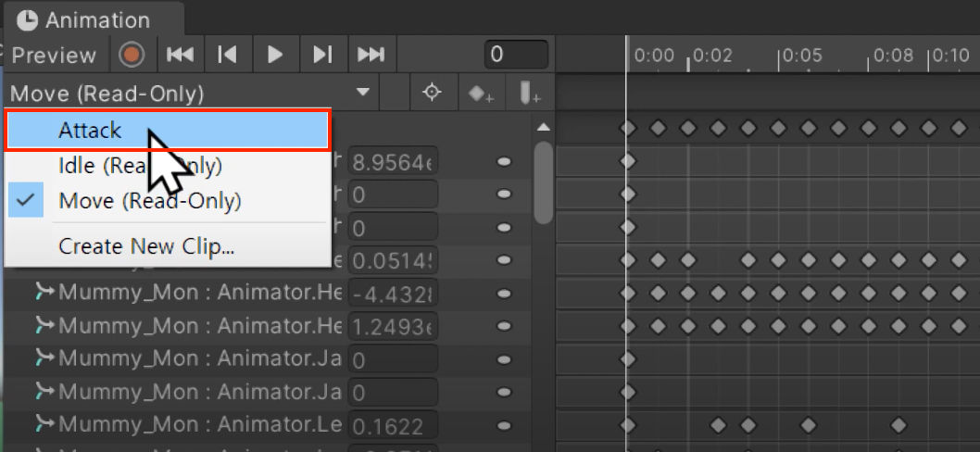Click the 0:08 mark on timeline ruler

pos(893,56)
